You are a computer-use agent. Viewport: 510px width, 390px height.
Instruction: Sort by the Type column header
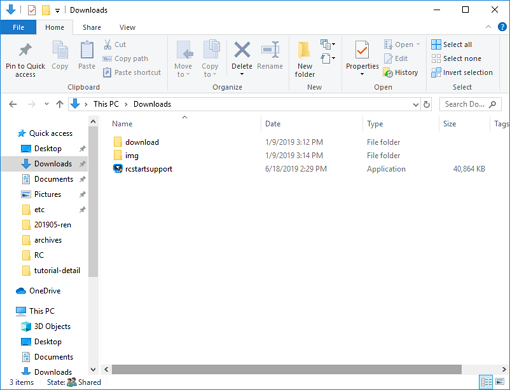(x=375, y=124)
